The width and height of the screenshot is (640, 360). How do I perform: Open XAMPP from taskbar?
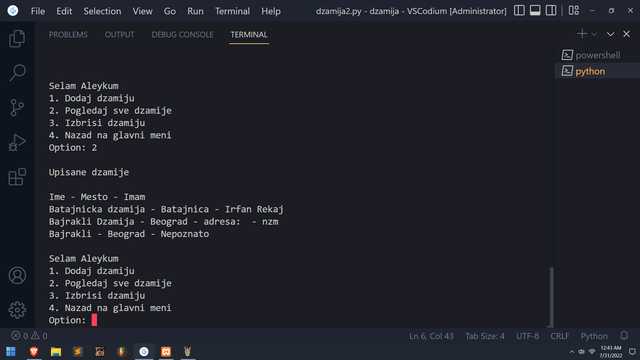click(x=166, y=351)
